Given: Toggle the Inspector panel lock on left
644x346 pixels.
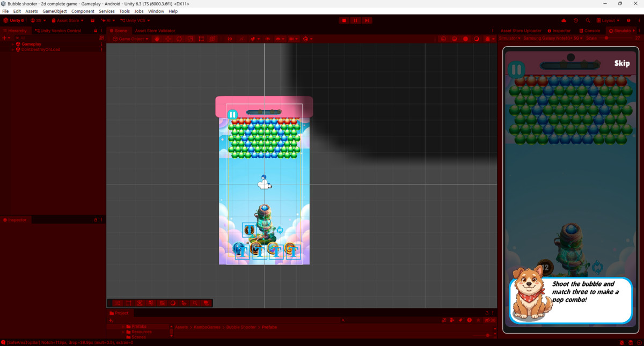Looking at the screenshot, I should click(96, 220).
